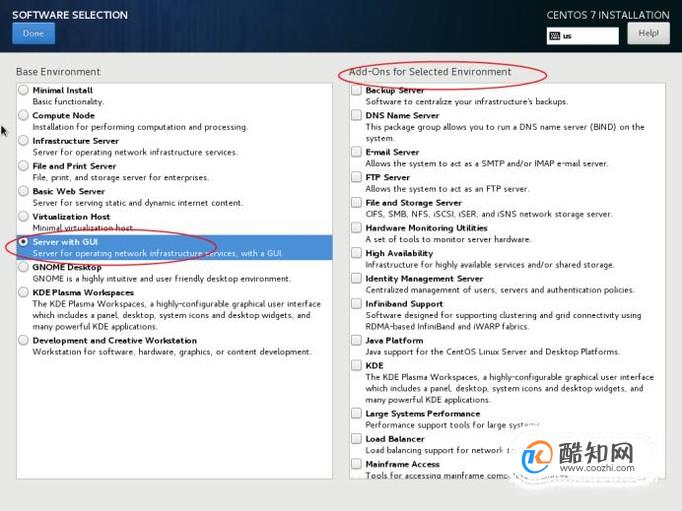Click 'File, print, and storage server for enterprises.'

tap(121, 177)
